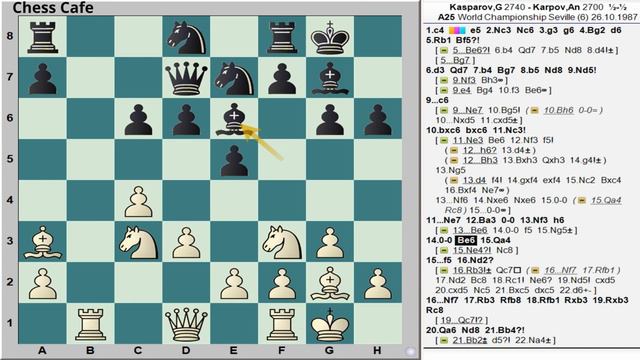Viewport: 640px width, 360px height.
Task: Open variation move 13.d4 link
Action: click(x=474, y=180)
